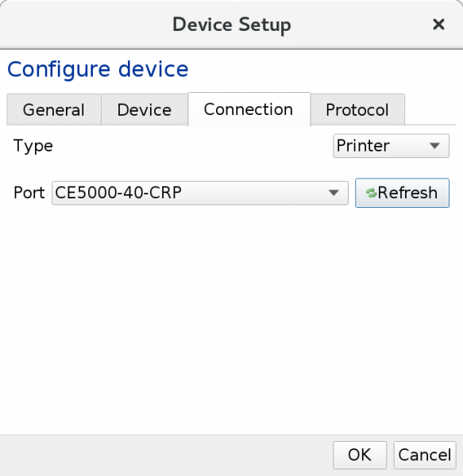
Task: Click the CE5000-40-CRP port text
Action: [x=118, y=193]
